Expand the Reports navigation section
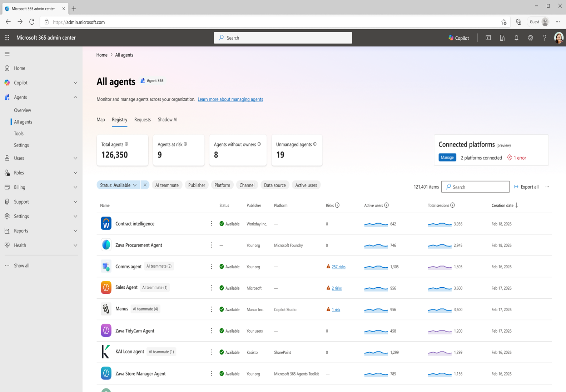 tap(75, 231)
